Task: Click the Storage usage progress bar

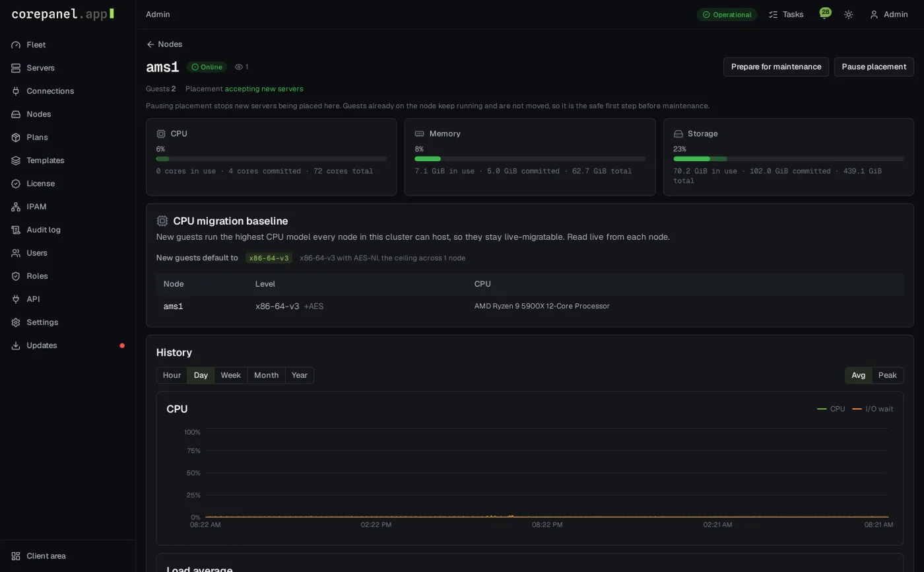Action: coord(789,159)
